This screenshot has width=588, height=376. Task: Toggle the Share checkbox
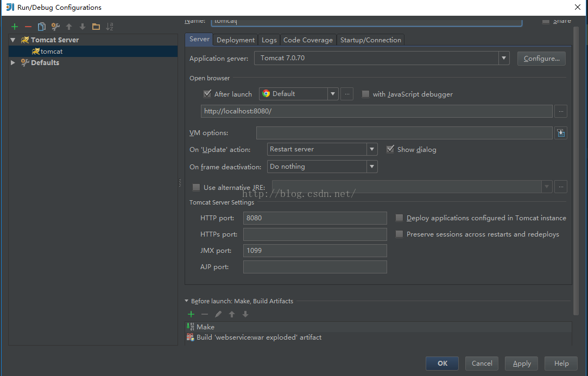(x=546, y=21)
